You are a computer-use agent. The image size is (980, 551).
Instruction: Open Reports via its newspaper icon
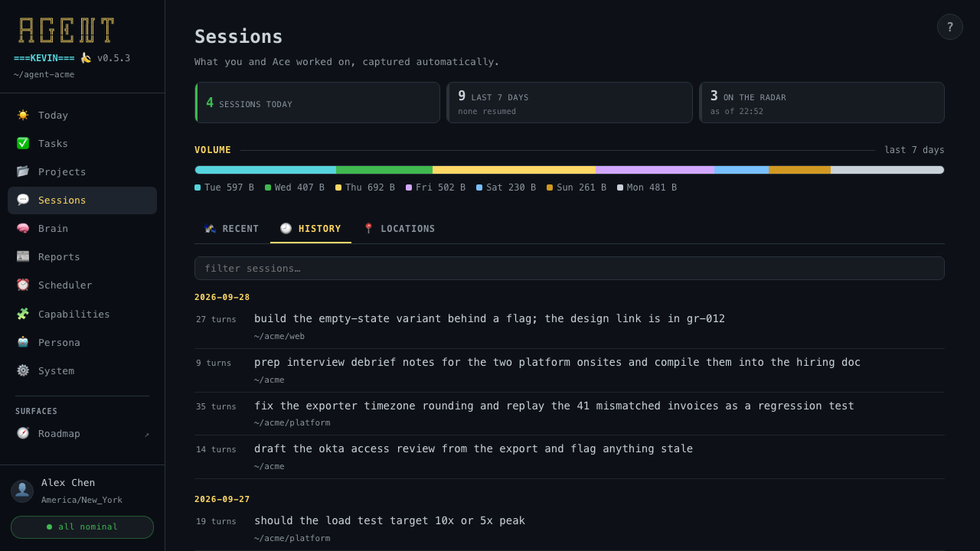tap(23, 256)
